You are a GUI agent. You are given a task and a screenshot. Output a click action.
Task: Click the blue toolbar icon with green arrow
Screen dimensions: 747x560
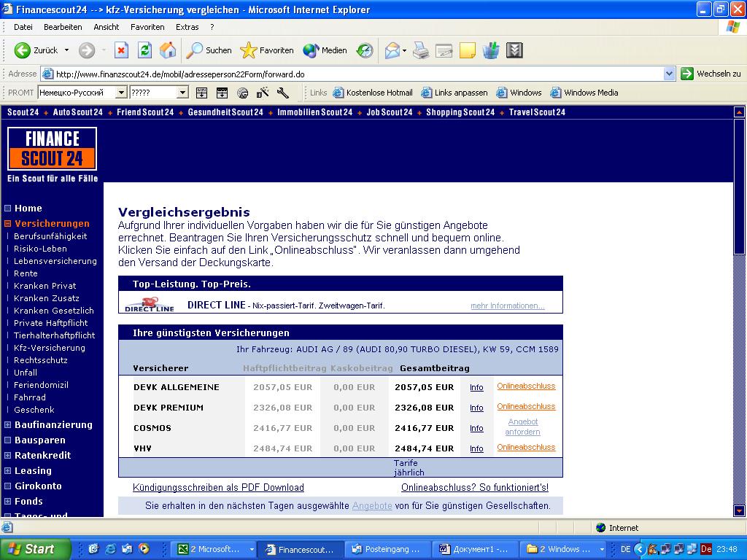coord(491,50)
